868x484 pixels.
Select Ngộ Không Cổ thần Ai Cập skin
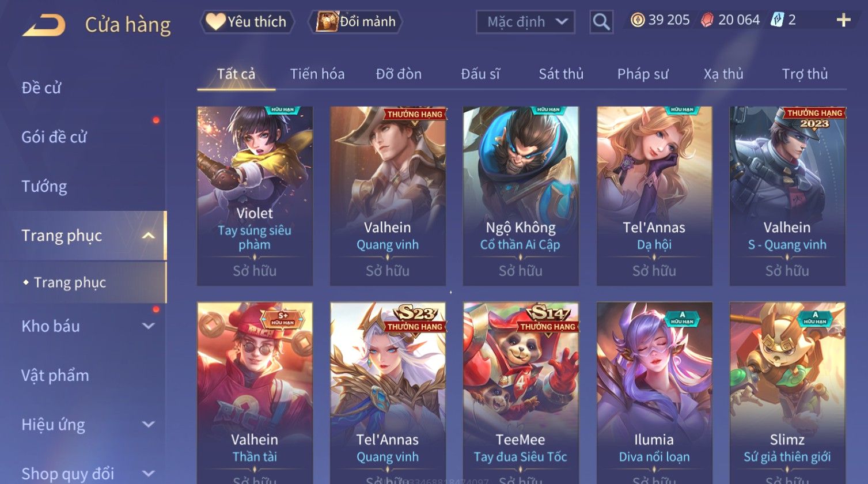(521, 196)
